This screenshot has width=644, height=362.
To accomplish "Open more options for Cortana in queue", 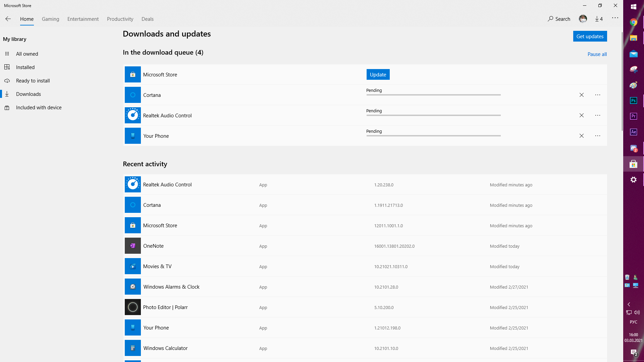I will 598,95.
